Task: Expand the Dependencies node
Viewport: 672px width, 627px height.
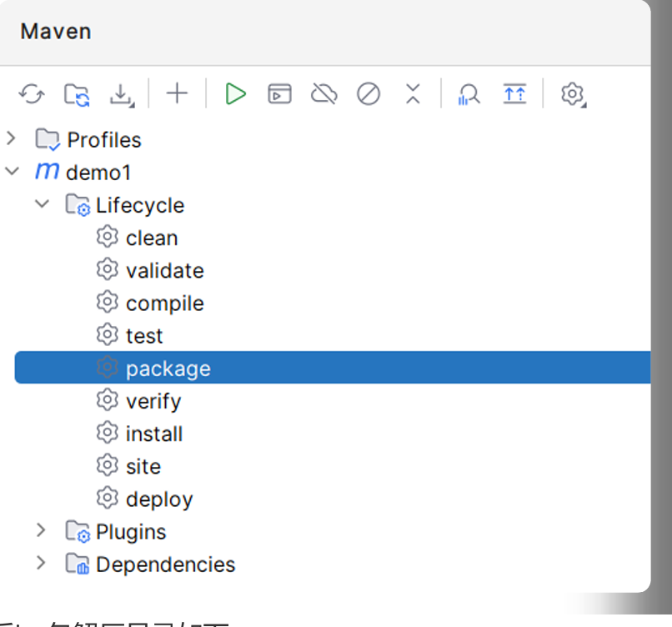Action: pos(41,563)
